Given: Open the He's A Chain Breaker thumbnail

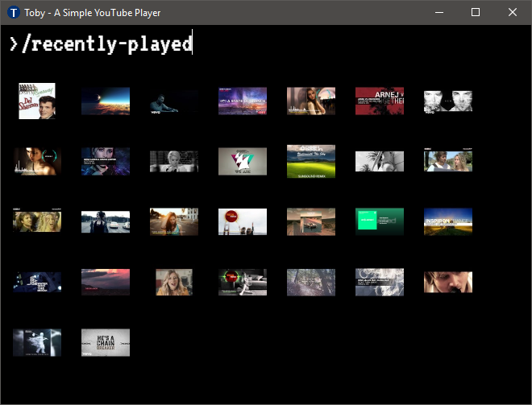Looking at the screenshot, I should click(x=106, y=342).
